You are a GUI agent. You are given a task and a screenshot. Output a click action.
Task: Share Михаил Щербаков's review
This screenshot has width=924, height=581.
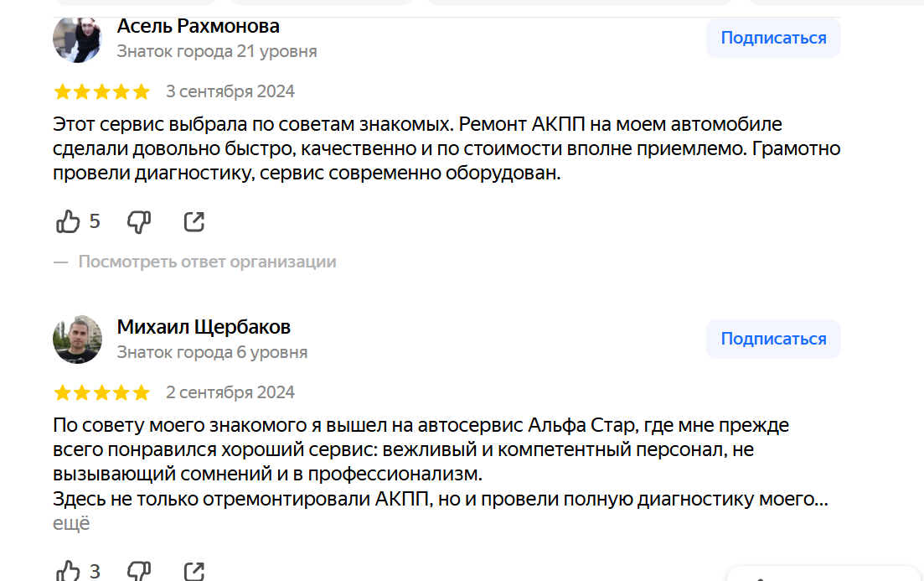(194, 571)
